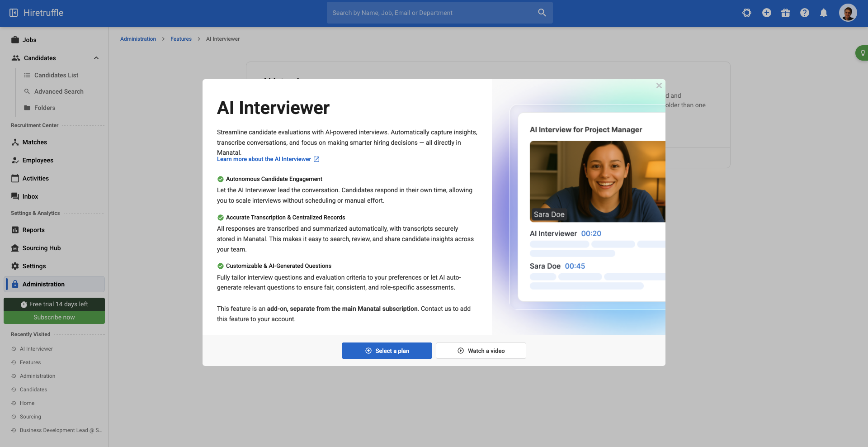The image size is (868, 447).
Task: Open Reports
Action: coord(54,230)
